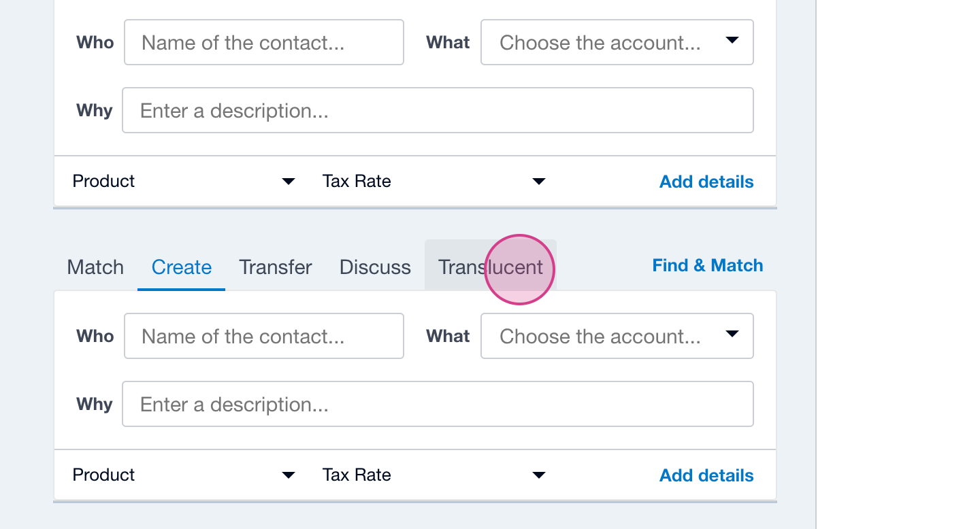Expand the lower Product dropdown
Screen dimensions: 980x529
[184, 475]
